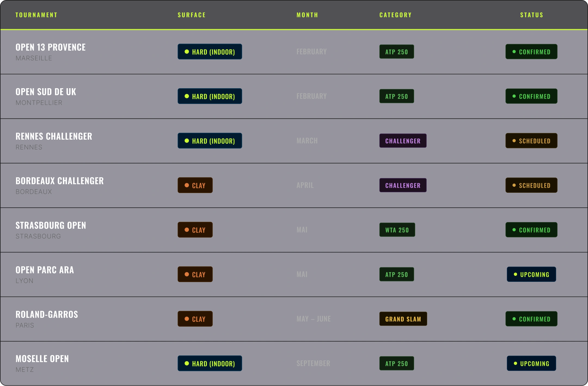588x386 pixels.
Task: Select ATP 250 badge in Open Parc ARA row
Action: click(x=397, y=274)
